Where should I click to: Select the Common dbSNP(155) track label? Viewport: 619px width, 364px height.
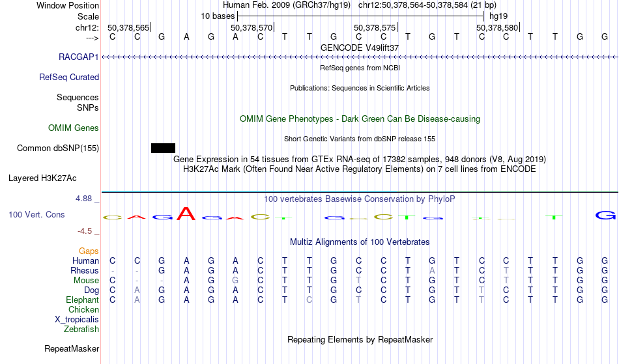(x=57, y=148)
